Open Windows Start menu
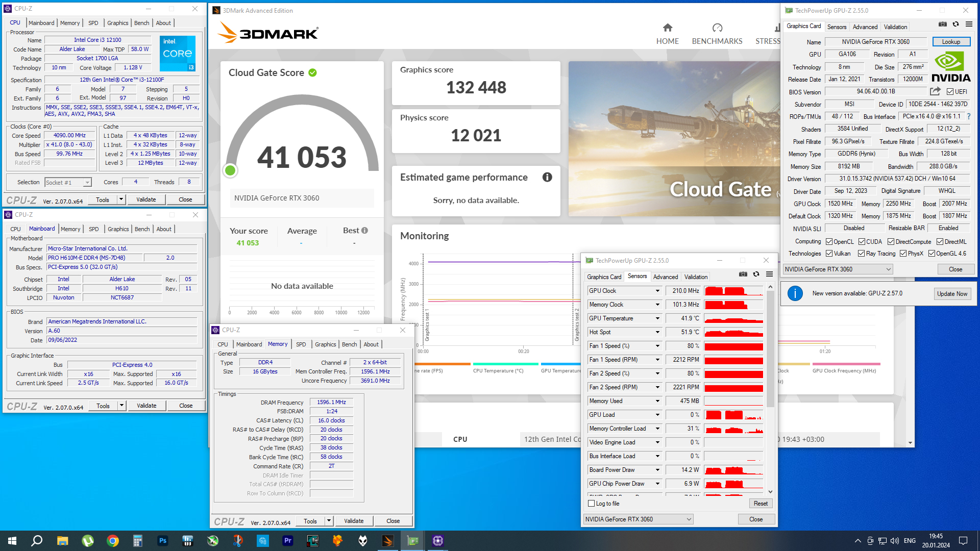The image size is (980, 551). pos(12,541)
